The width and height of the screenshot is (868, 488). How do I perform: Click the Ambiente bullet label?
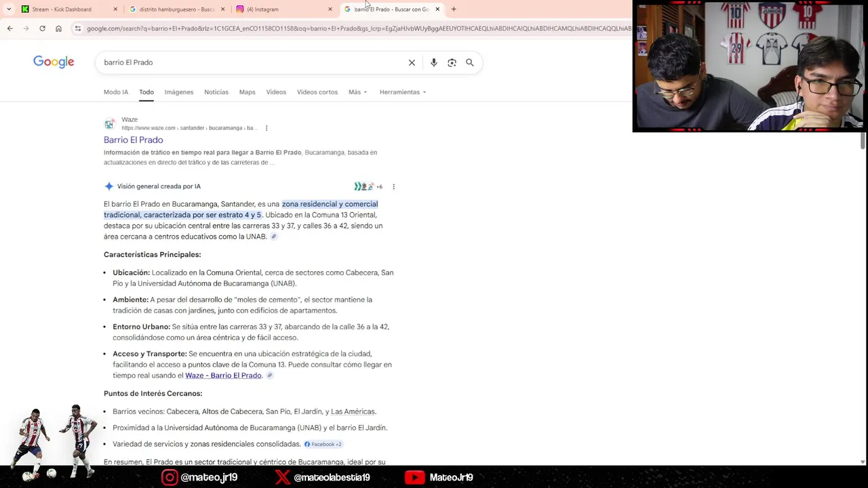(131, 300)
